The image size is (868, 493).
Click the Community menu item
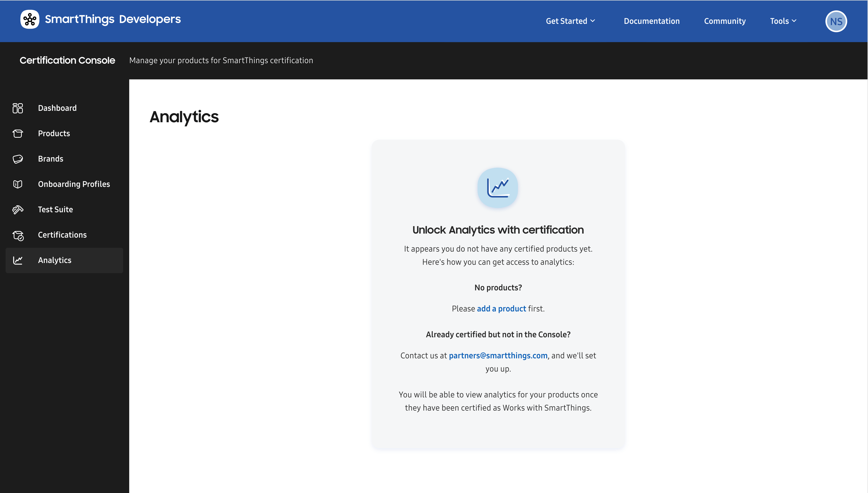click(x=724, y=21)
